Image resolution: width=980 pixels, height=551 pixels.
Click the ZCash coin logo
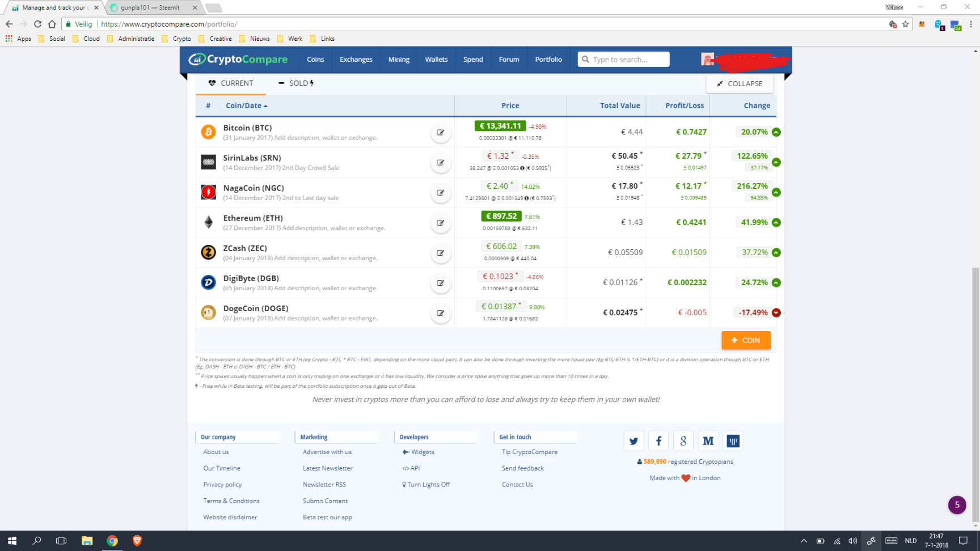(x=209, y=252)
